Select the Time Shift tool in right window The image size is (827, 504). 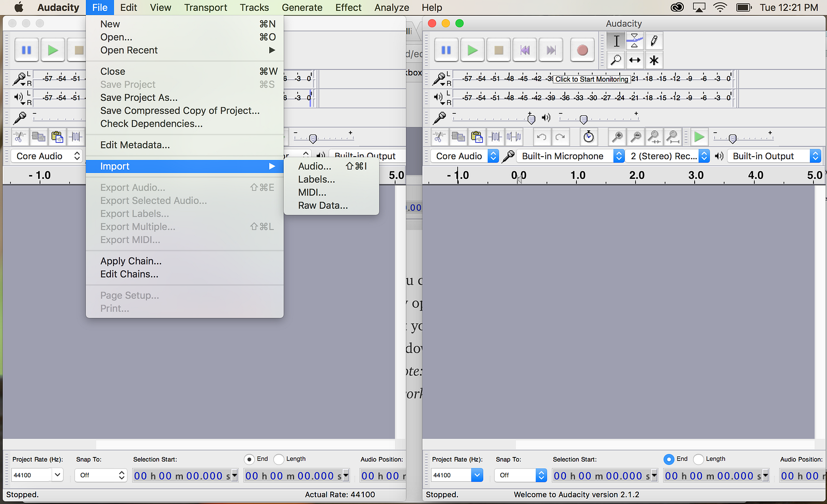click(x=635, y=60)
